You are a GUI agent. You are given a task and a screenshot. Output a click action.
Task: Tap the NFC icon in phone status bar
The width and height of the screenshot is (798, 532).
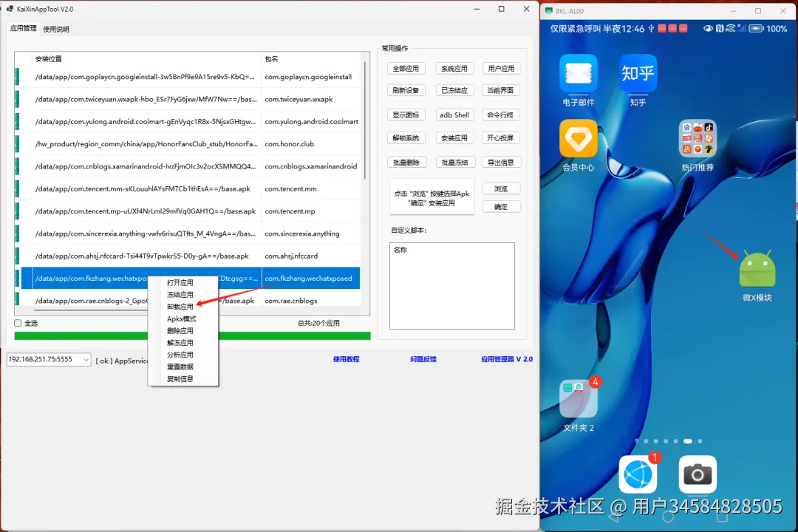[720, 29]
